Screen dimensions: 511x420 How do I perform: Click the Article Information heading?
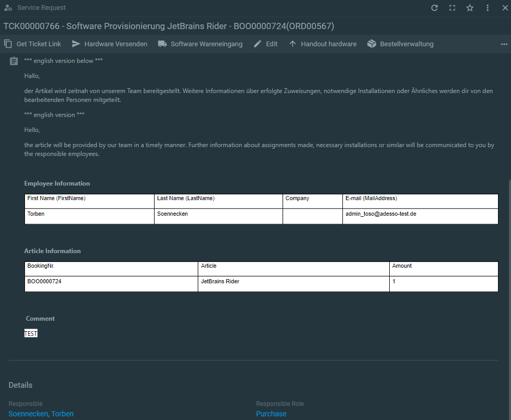click(x=53, y=251)
